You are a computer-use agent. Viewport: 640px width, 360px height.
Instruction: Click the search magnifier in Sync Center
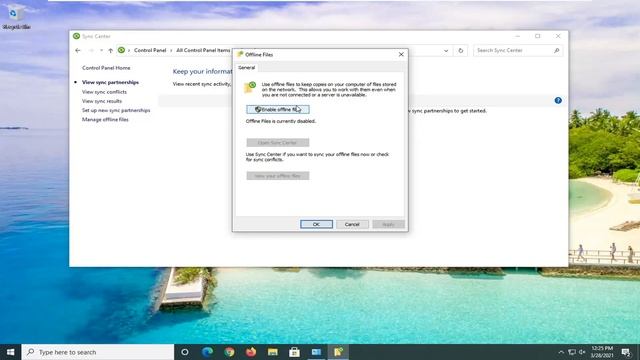point(556,50)
